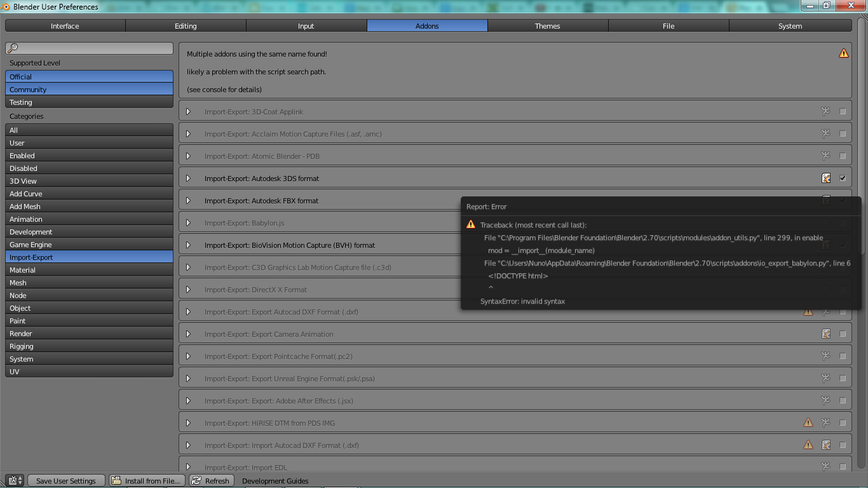Viewport: 868px width, 488px height.
Task: Click the warning icon in the error report popup
Action: 470,225
